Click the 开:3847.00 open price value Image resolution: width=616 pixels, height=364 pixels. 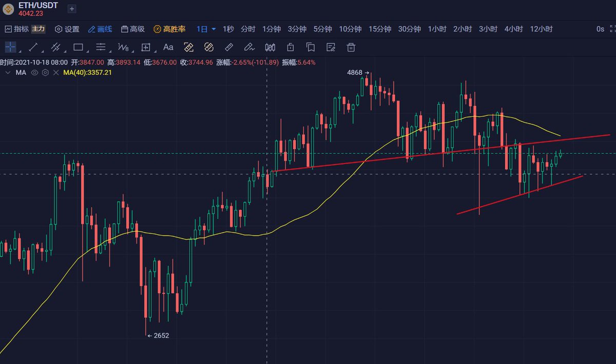(88, 62)
